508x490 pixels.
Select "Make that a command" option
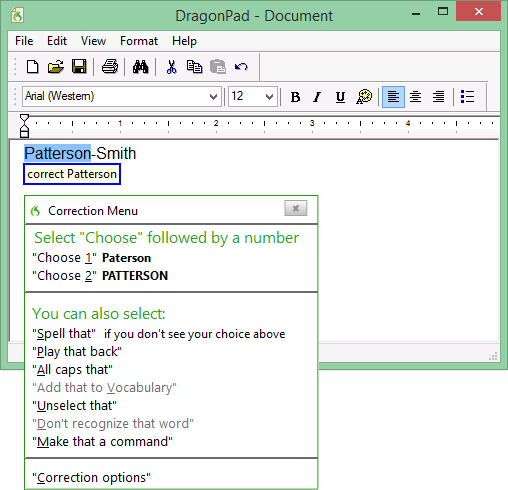pyautogui.click(x=102, y=442)
